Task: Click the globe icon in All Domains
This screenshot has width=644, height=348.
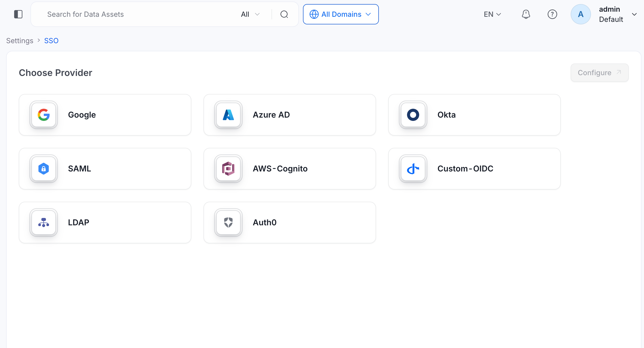Action: 314,14
